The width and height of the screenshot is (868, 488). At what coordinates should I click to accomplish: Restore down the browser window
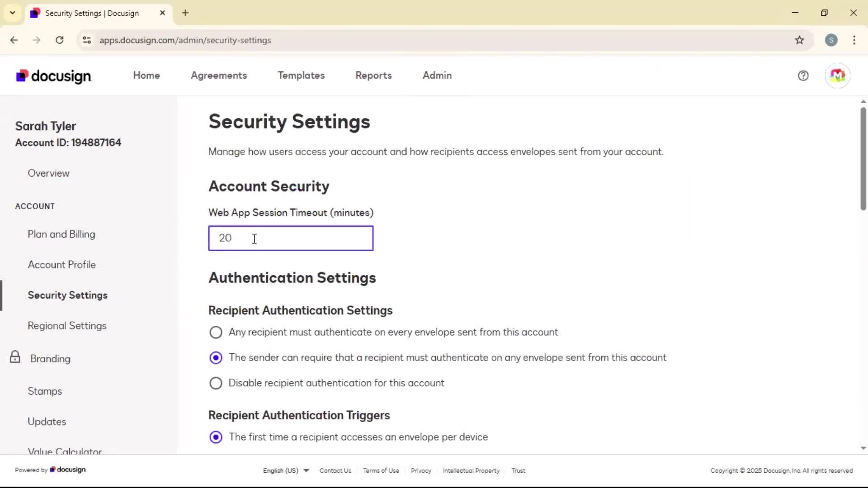824,13
